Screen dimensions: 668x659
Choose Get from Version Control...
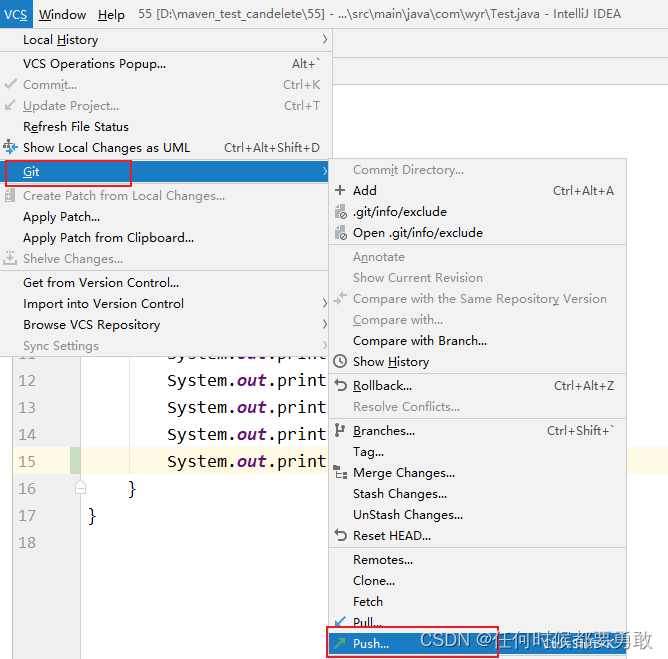165,282
